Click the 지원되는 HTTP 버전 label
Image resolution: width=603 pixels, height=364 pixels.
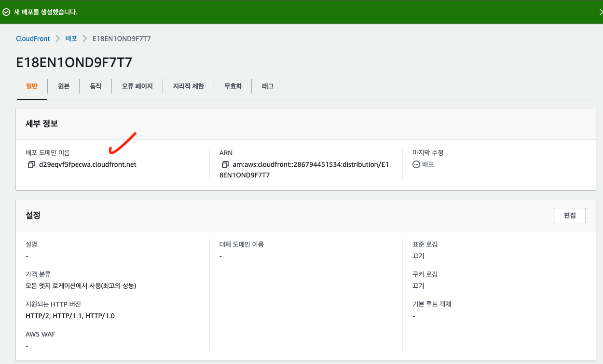click(x=53, y=304)
